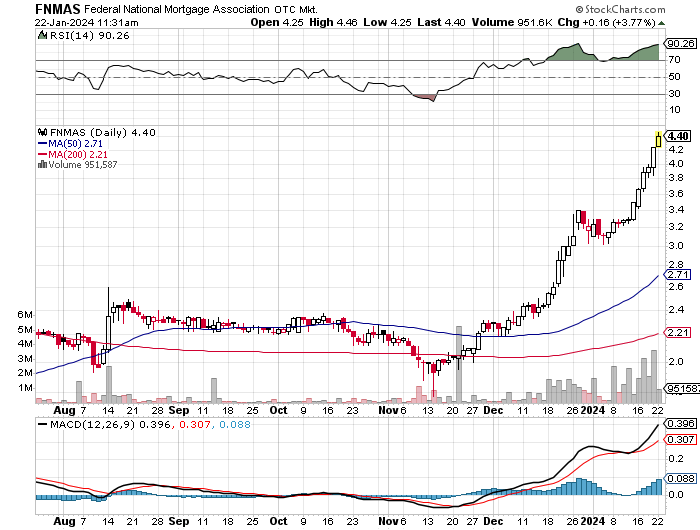The height and width of the screenshot is (530, 700).
Task: Click the MA(50) 2.71 legend entry
Action: pyautogui.click(x=75, y=144)
